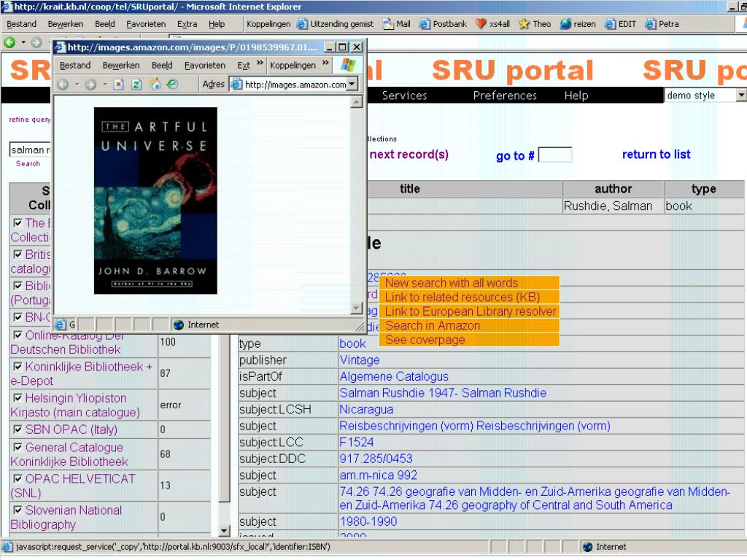Uncheck the Online-Katalog Der Deutschen Bibliothek checkbox
This screenshot has height=560, width=747.
(x=18, y=335)
